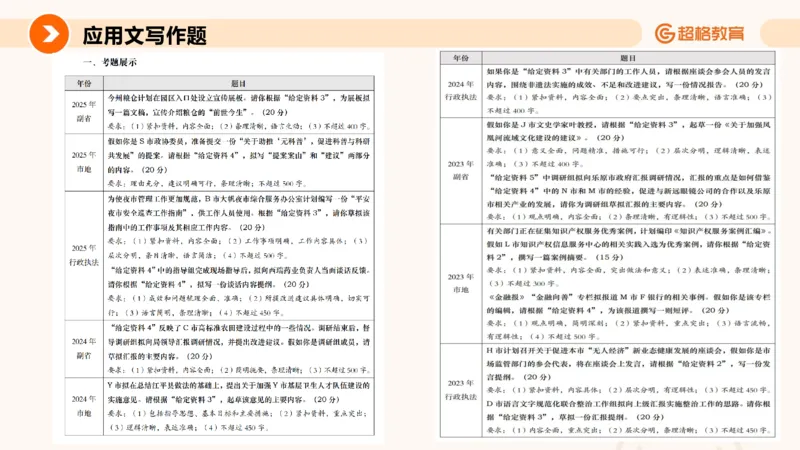Click the 超格教育 logo
This screenshot has height=450, width=800.
pos(699,34)
